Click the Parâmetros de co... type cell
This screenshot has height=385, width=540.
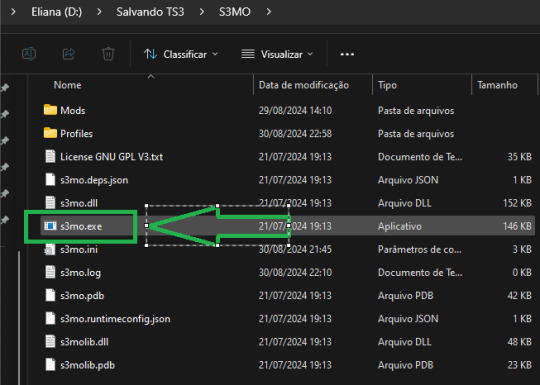[x=419, y=249]
